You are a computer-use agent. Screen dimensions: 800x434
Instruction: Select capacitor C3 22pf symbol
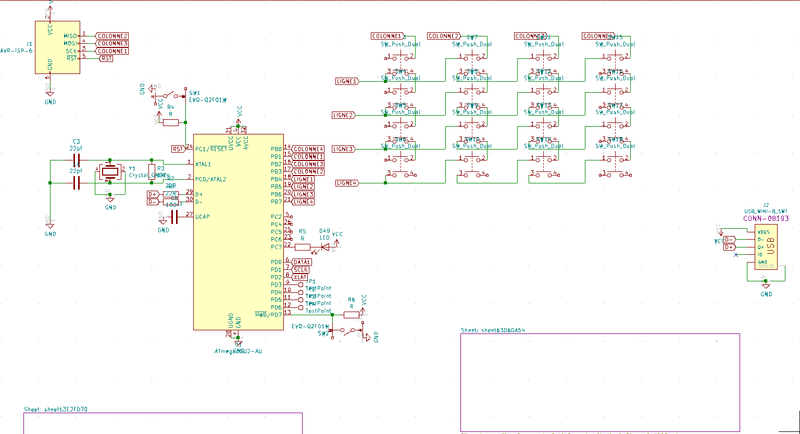point(75,160)
